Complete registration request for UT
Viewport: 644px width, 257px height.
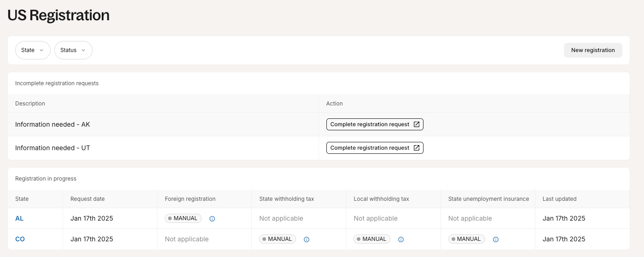pos(375,148)
